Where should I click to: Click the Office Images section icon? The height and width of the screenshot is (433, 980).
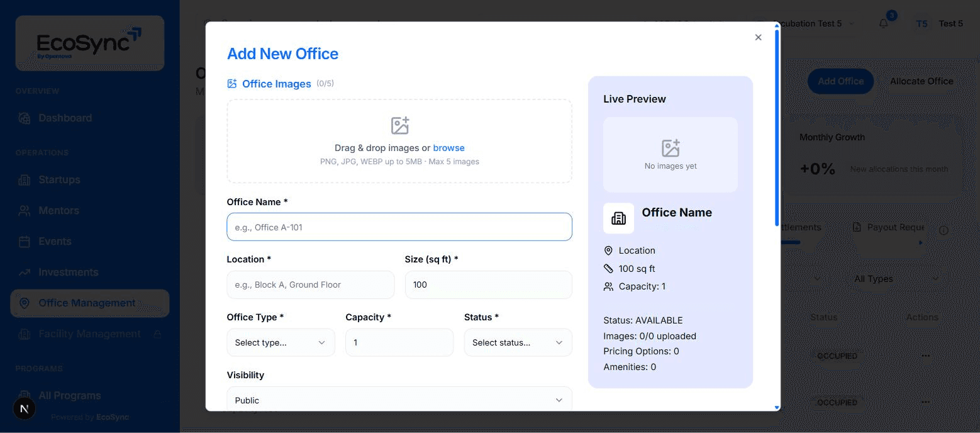[232, 84]
